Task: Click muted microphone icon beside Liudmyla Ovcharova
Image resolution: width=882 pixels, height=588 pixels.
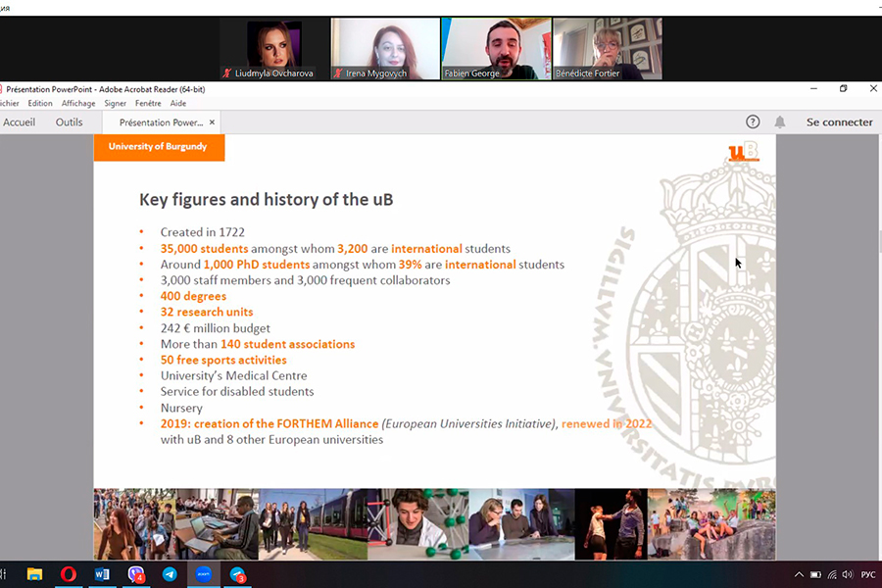Action: tap(227, 73)
